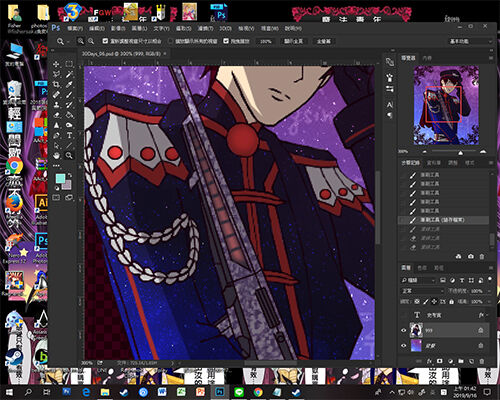500x400 pixels.
Task: Click fill screen button in options bar
Action: [x=323, y=41]
